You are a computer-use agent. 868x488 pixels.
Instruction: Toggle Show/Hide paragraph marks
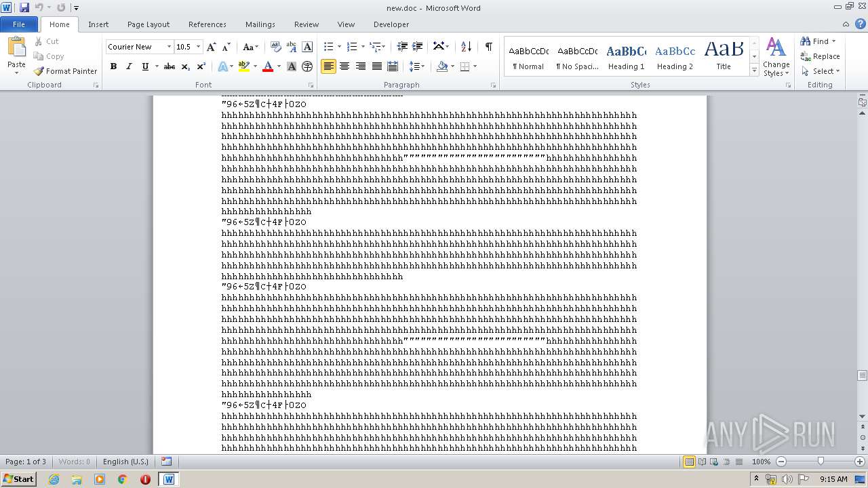[488, 47]
